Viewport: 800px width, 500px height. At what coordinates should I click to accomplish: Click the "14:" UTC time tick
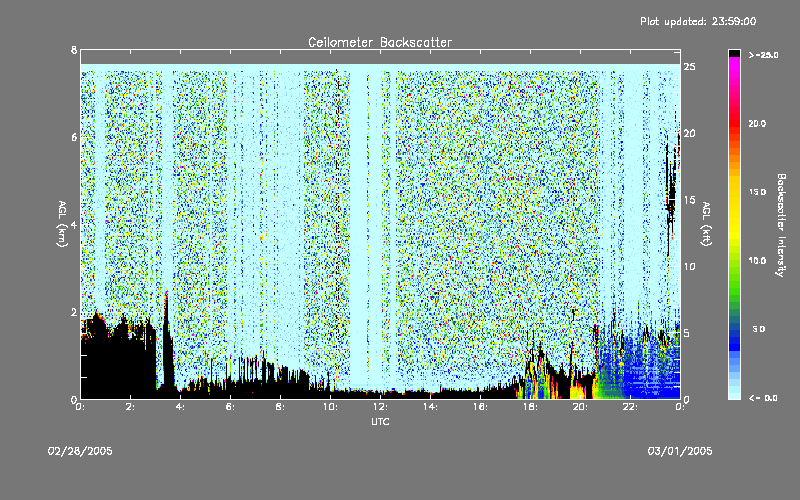[431, 407]
